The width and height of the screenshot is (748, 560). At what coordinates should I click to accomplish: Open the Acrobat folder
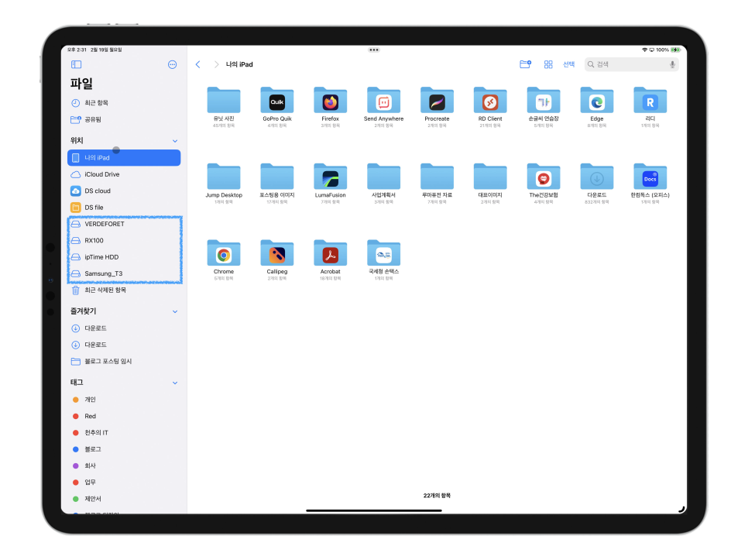point(330,260)
